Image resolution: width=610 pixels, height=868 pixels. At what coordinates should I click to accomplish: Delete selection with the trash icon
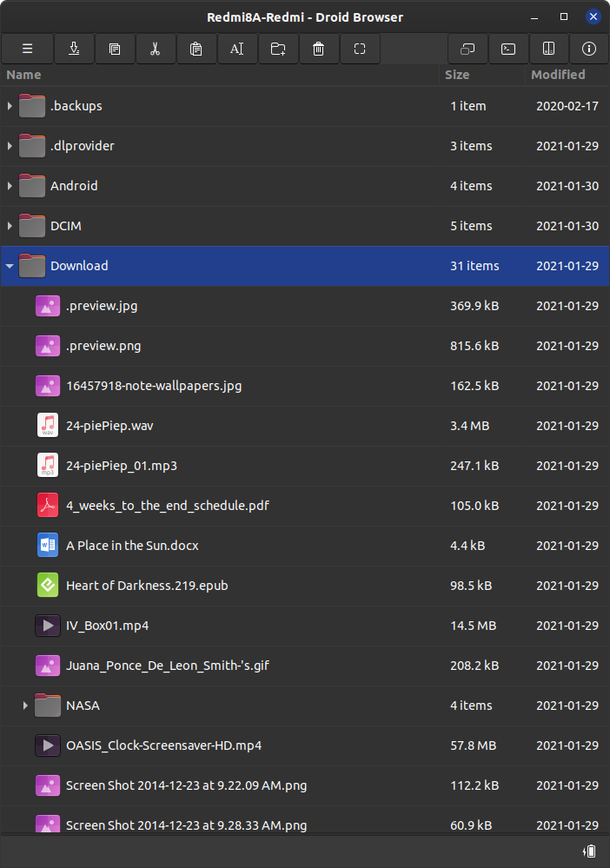point(319,49)
